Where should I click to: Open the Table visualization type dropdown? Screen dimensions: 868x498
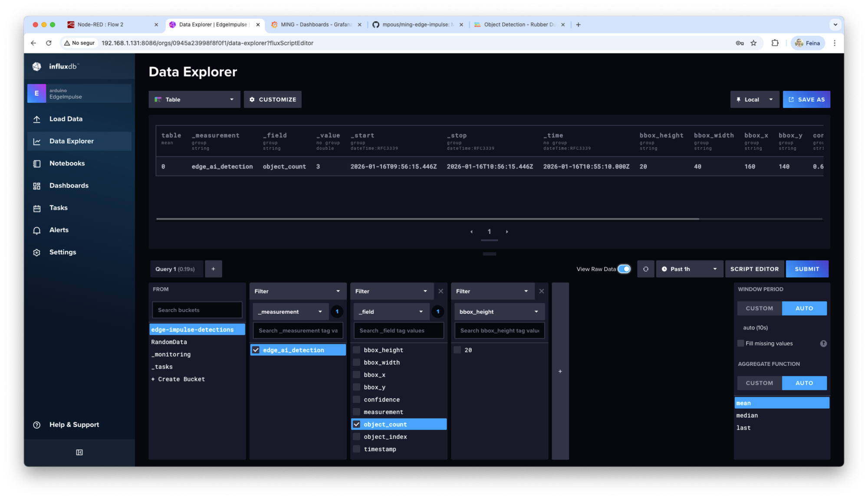(x=194, y=99)
